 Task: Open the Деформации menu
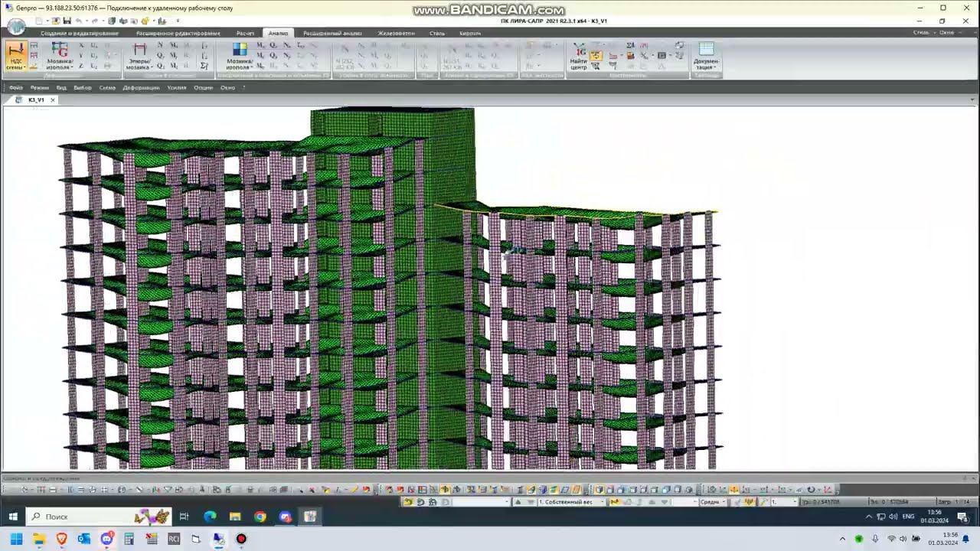tap(141, 88)
